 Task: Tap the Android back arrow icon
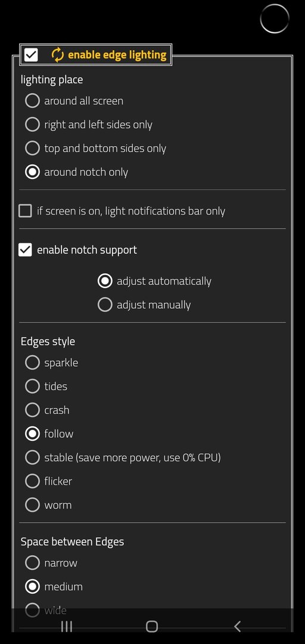coord(237,626)
